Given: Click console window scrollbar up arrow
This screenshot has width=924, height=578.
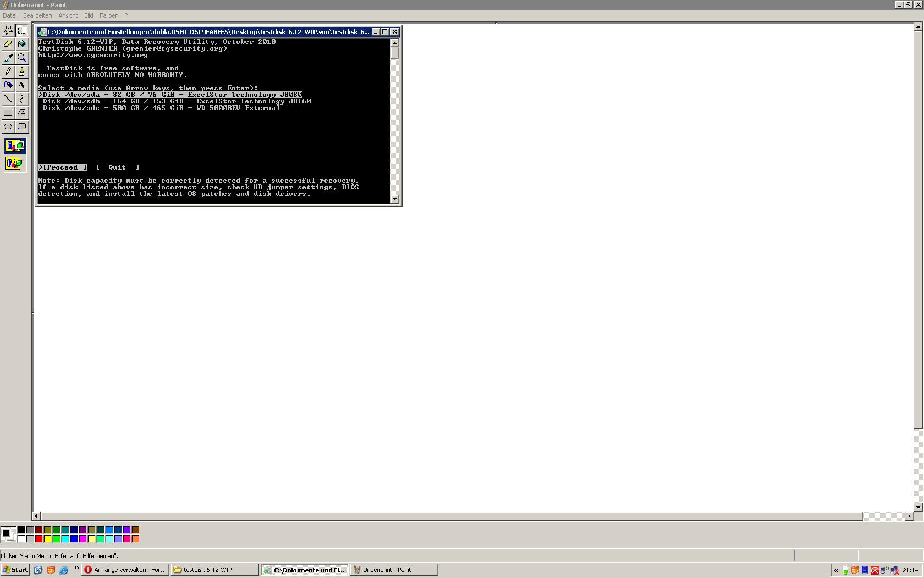Looking at the screenshot, I should pos(395,42).
